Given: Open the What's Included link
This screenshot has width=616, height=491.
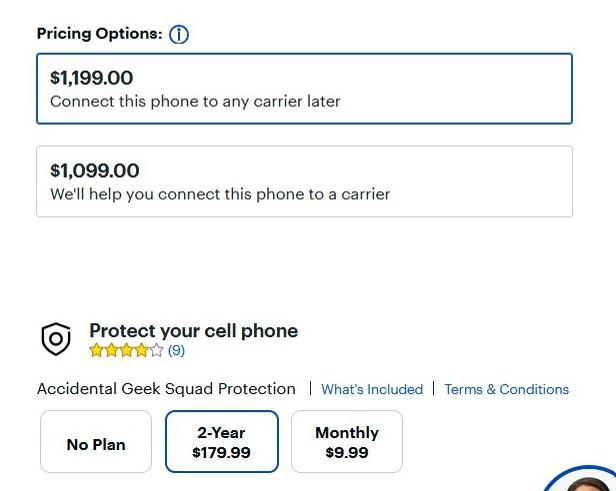Looking at the screenshot, I should pos(372,389).
